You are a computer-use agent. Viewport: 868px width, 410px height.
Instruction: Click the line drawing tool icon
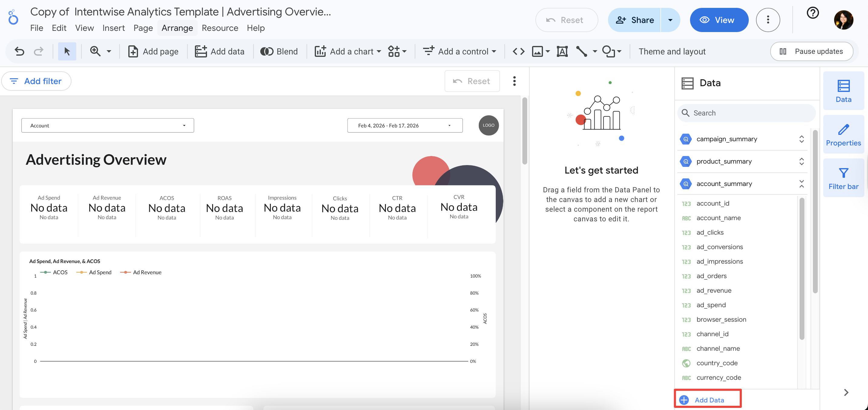coord(582,51)
